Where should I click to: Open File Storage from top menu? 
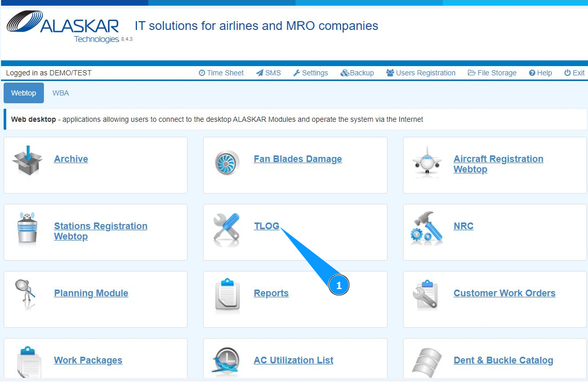(x=492, y=73)
